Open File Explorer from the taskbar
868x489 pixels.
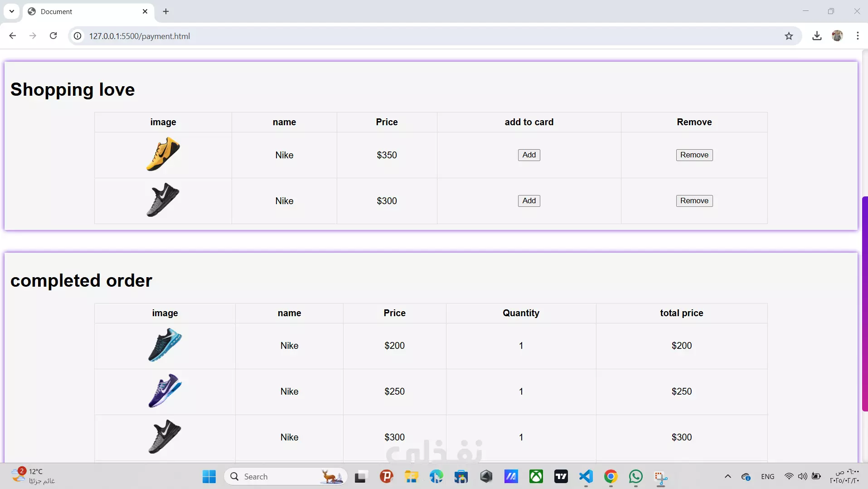[x=411, y=476]
